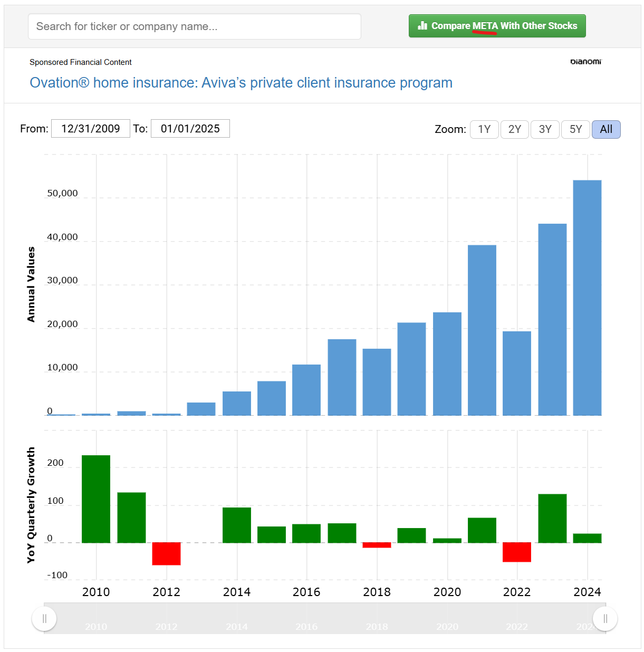
Task: Set zoom to 1Y
Action: tap(484, 129)
